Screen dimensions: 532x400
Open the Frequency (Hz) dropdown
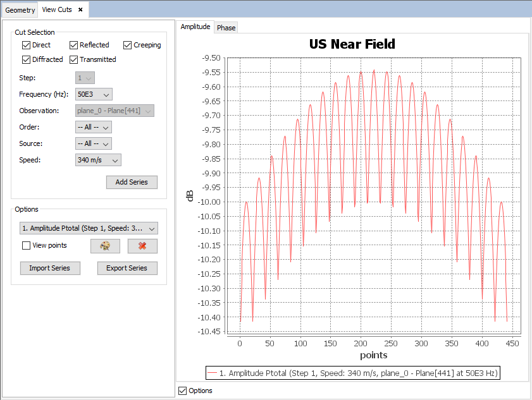[94, 94]
